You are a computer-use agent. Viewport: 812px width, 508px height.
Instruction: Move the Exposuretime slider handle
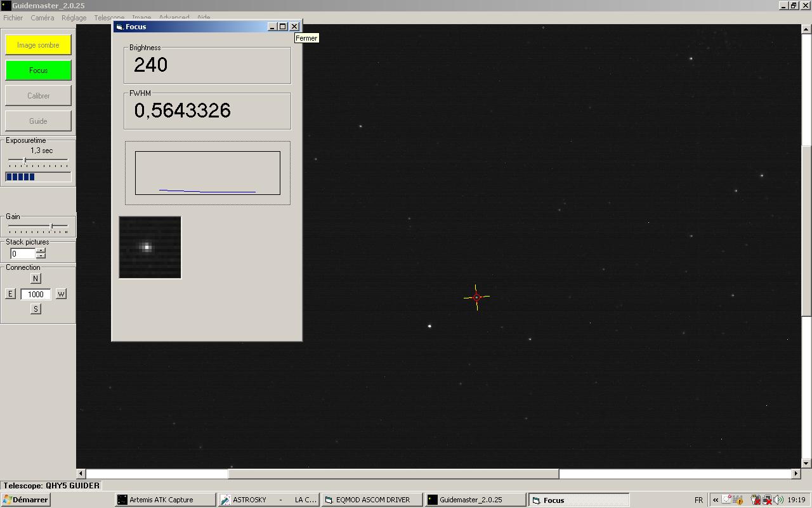tap(25, 160)
